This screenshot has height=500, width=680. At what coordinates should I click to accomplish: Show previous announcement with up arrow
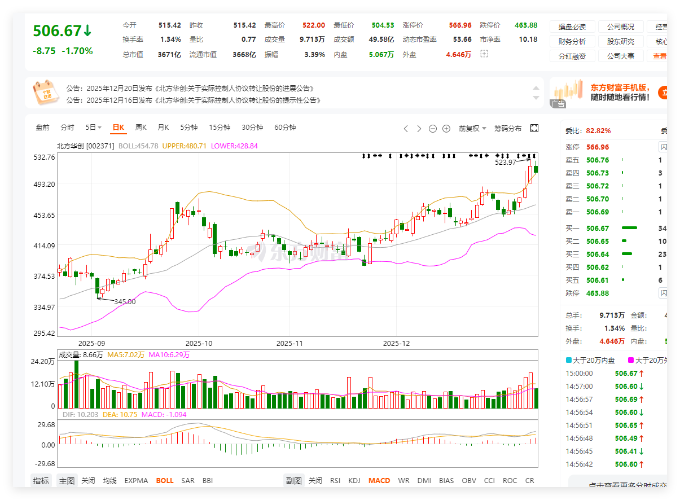536,88
